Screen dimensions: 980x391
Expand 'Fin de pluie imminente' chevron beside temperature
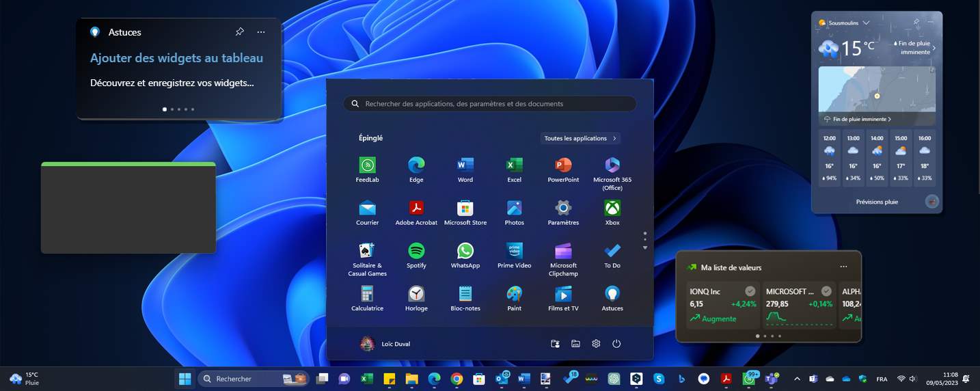pos(934,48)
